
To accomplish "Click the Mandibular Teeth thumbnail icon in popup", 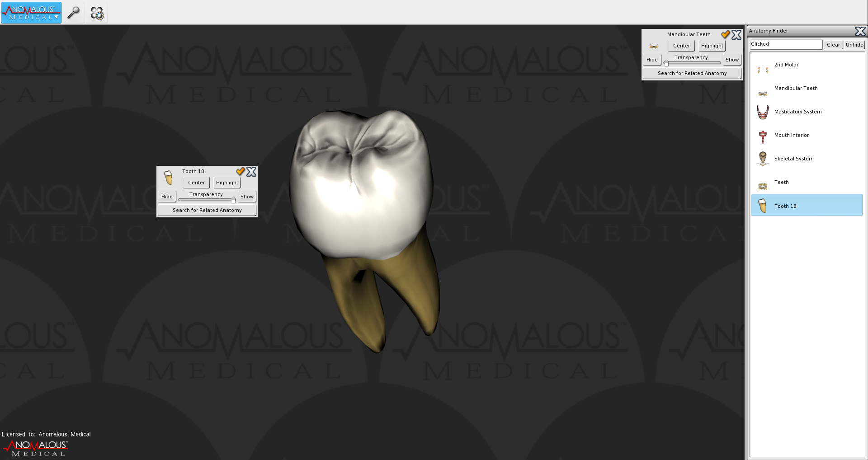I will tap(654, 46).
